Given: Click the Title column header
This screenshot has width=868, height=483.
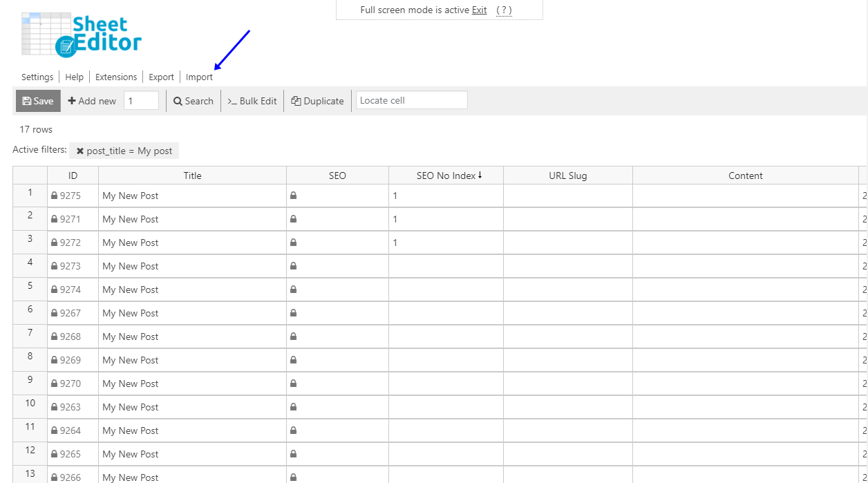Looking at the screenshot, I should click(x=192, y=176).
